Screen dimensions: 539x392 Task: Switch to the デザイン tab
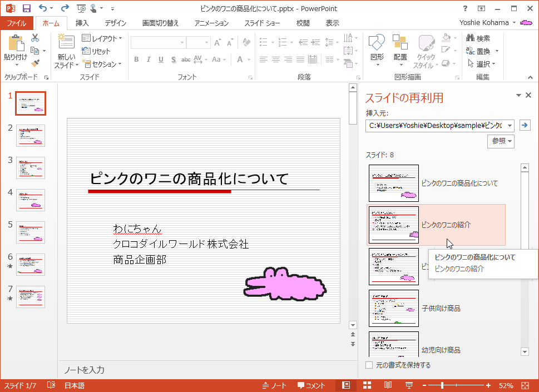pyautogui.click(x=116, y=23)
